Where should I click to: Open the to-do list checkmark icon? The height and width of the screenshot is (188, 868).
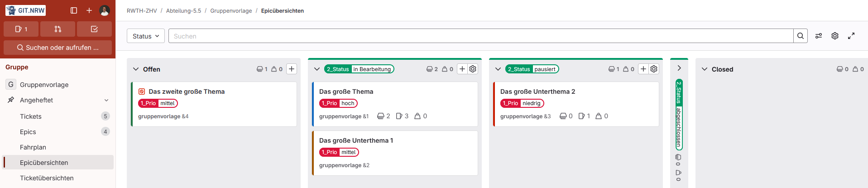point(94,29)
